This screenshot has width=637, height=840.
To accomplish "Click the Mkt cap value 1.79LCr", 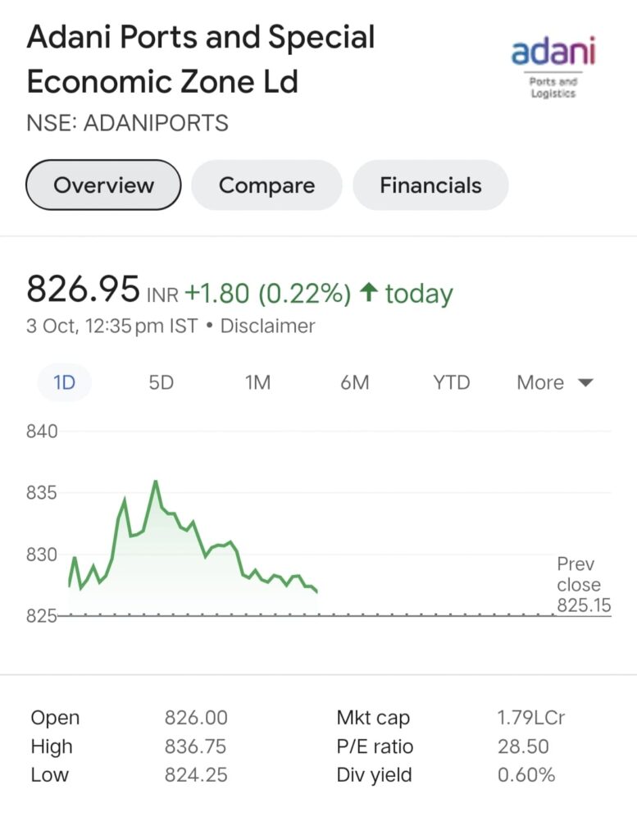I will click(x=530, y=717).
